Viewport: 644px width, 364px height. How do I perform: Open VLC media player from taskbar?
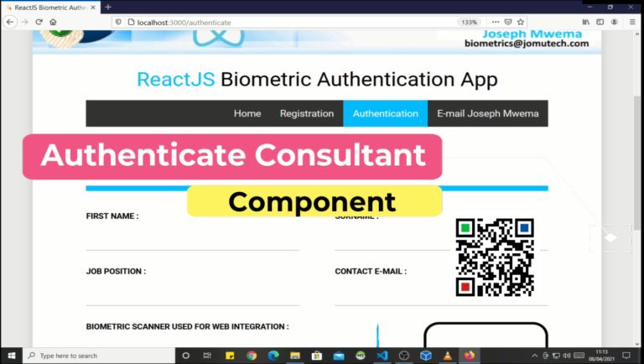448,356
